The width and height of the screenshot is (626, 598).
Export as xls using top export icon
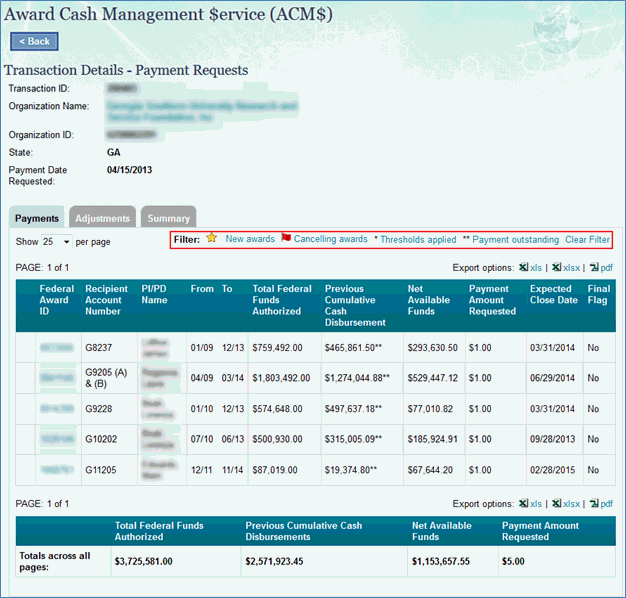pyautogui.click(x=523, y=268)
